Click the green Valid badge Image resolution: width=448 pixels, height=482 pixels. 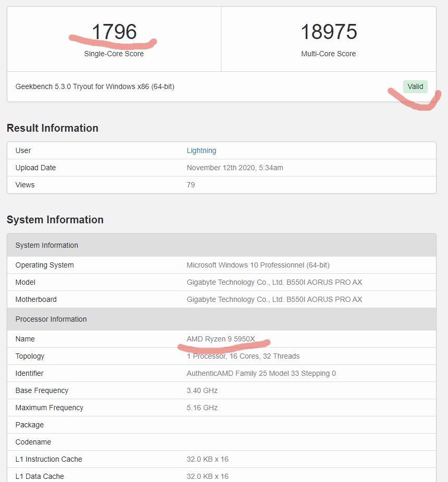(415, 87)
